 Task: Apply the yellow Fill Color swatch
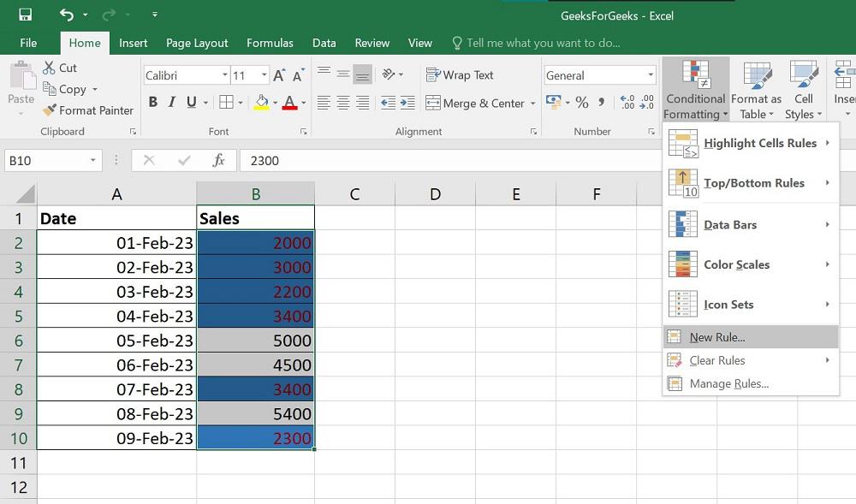click(x=261, y=102)
